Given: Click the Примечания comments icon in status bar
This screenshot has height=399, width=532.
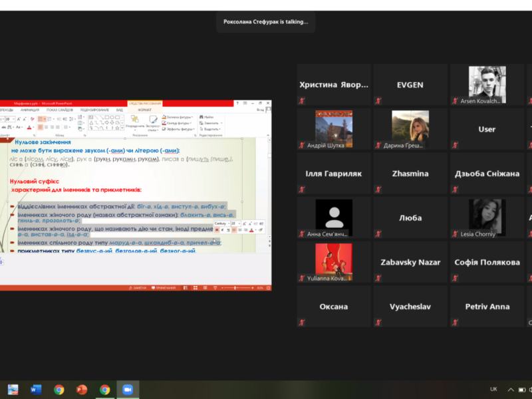Looking at the screenshot, I should coord(163,287).
